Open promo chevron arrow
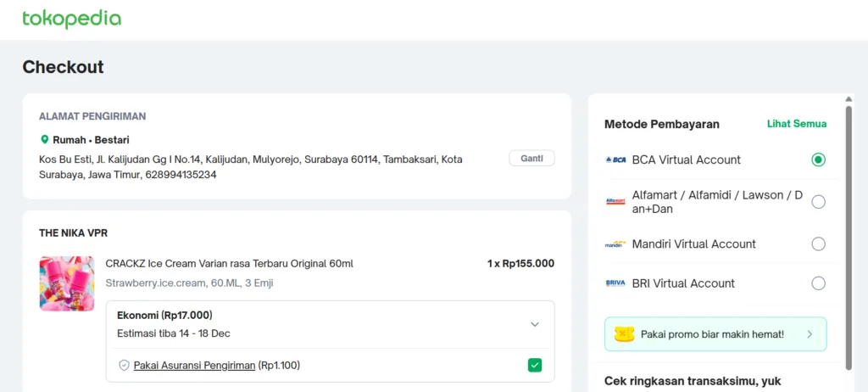The image size is (868, 392). [810, 334]
